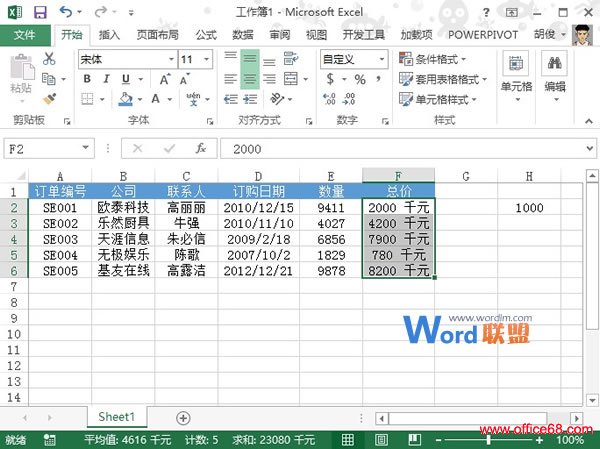Click the Copy icon in clipboard group
Screen dimensions: 600x449
tap(49, 79)
